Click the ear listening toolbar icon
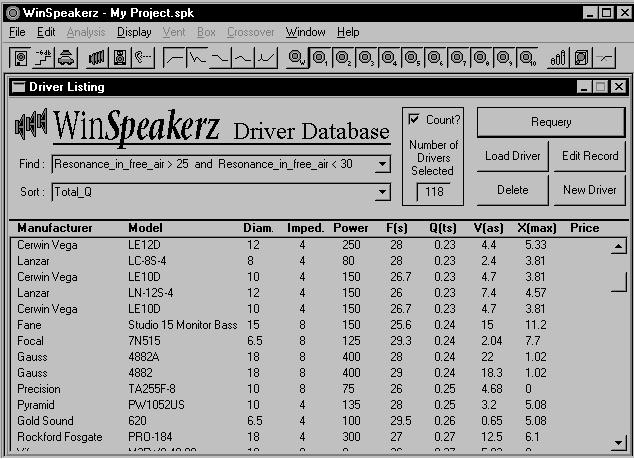This screenshot has width=634, height=459. [142, 58]
